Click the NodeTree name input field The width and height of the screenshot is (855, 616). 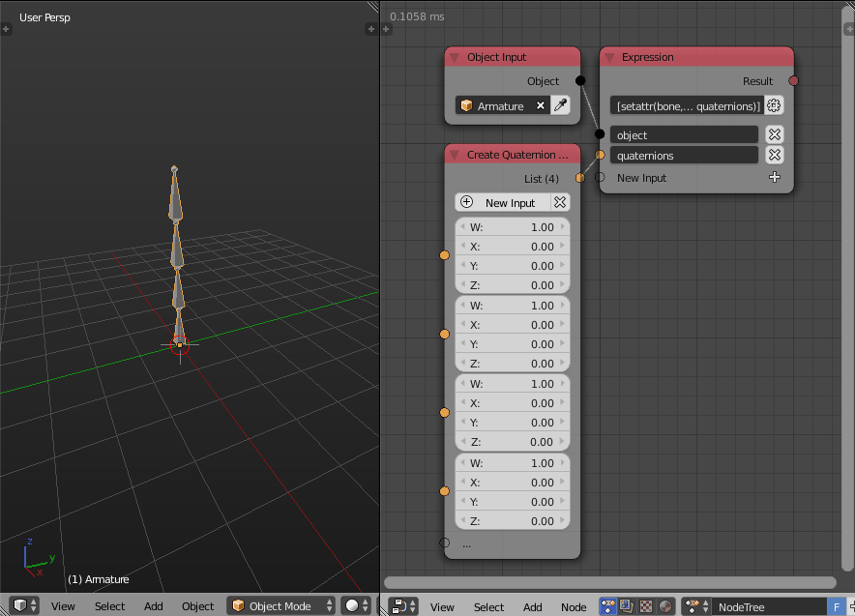click(x=764, y=606)
